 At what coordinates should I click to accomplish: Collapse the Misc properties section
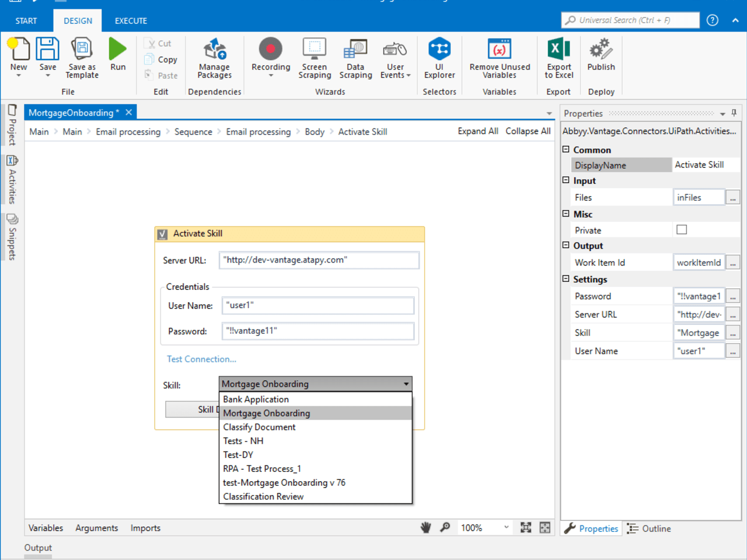pos(566,213)
